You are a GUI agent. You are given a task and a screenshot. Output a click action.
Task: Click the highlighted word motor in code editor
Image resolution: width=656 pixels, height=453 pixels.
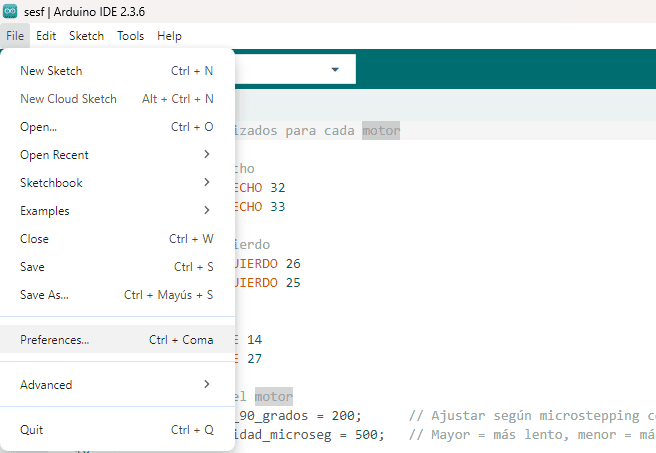click(x=380, y=131)
